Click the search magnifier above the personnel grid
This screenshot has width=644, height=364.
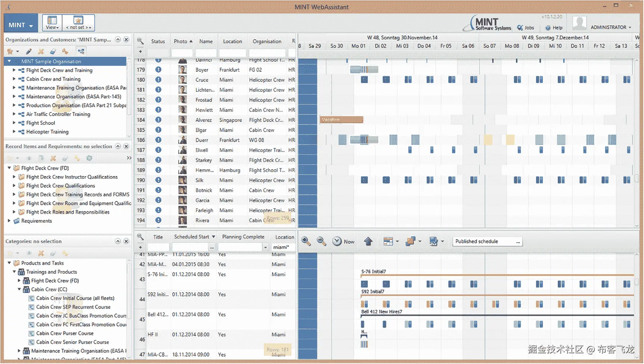click(x=140, y=41)
